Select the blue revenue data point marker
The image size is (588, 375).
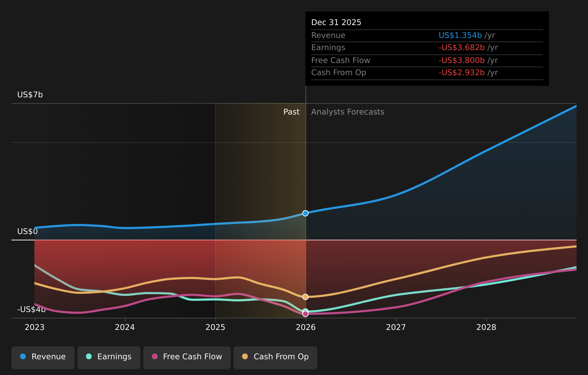[305, 213]
